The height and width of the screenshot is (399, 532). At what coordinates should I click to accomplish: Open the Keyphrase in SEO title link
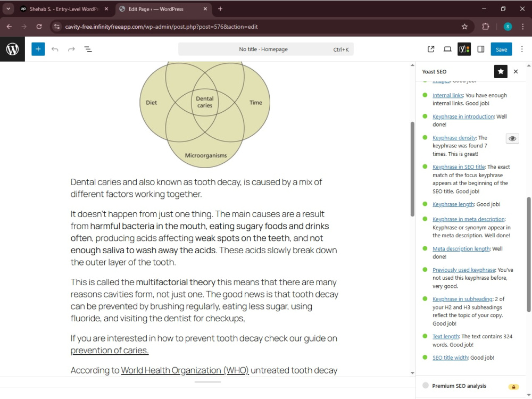point(459,167)
